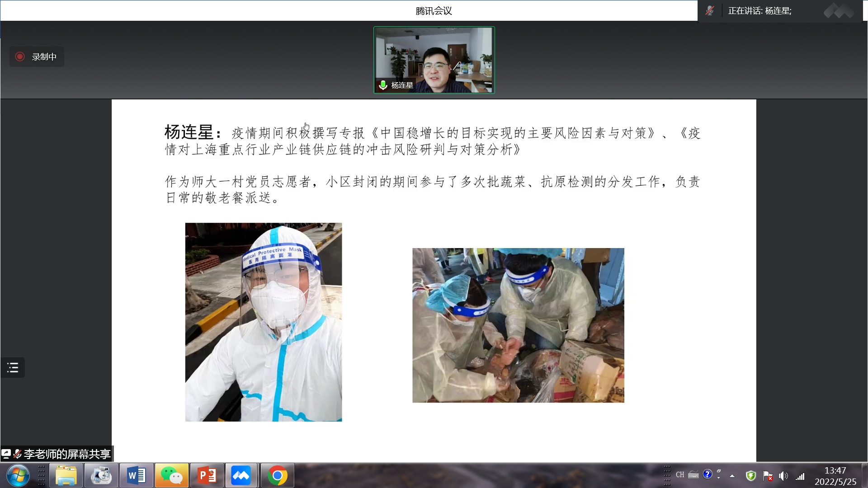Click the 腾讯会议 window title
The width and height of the screenshot is (868, 488).
point(434,11)
